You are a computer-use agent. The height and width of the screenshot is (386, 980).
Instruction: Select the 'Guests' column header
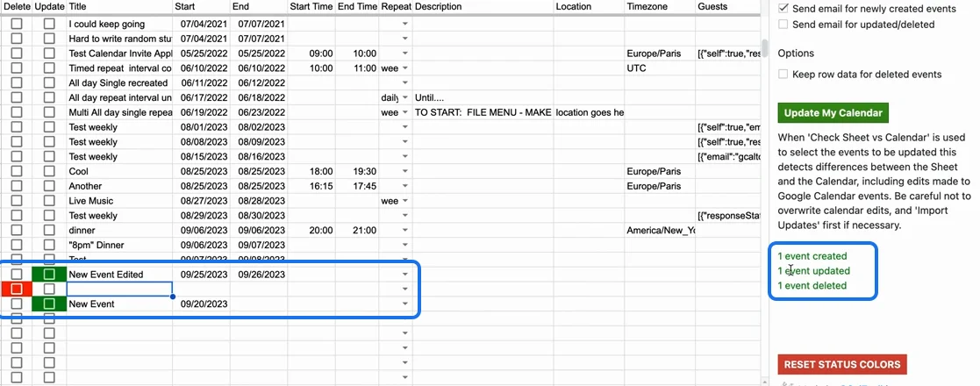coord(728,7)
